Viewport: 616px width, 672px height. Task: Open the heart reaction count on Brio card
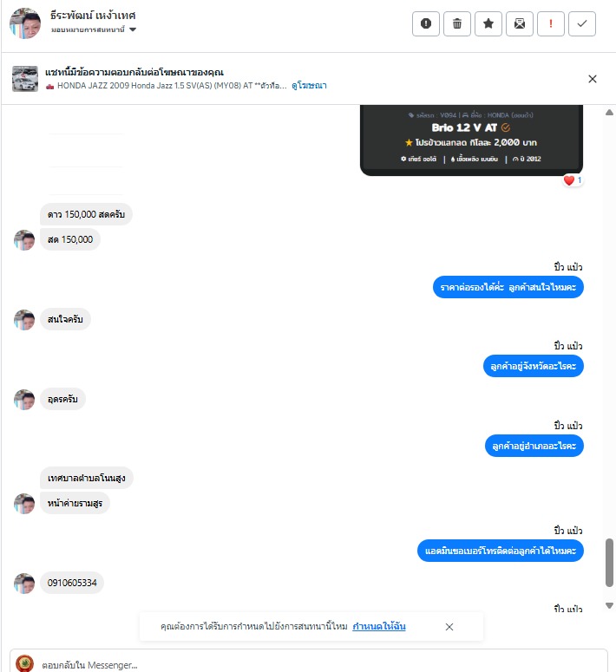[x=573, y=180]
